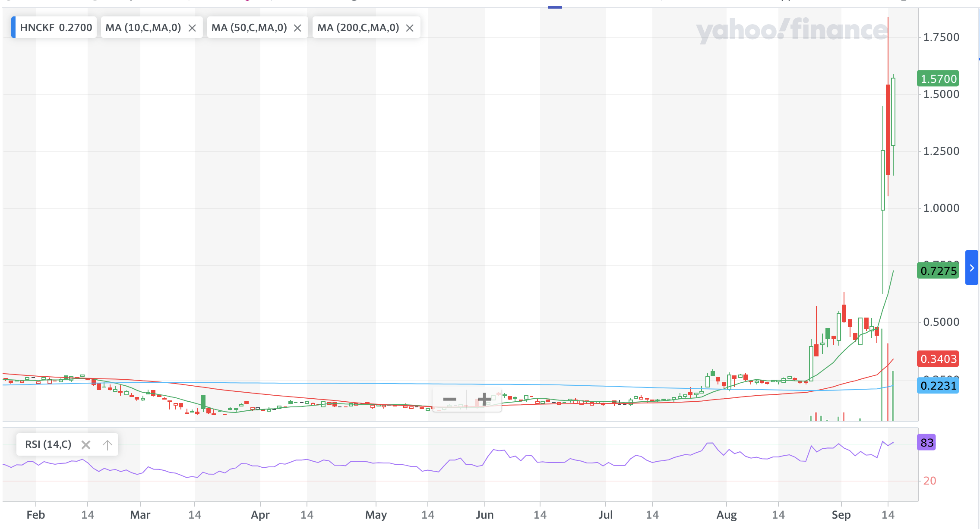Select the RSI value tag 83
This screenshot has height=529, width=980.
pyautogui.click(x=926, y=442)
